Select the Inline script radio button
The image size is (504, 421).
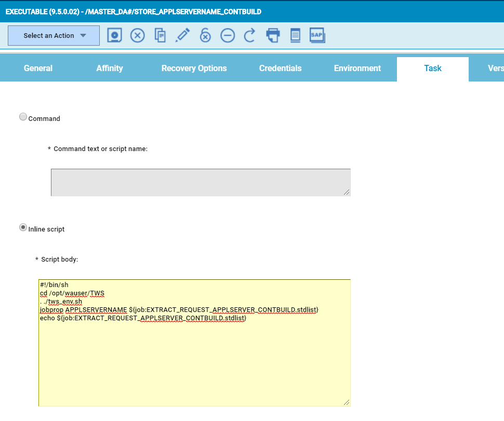coord(23,228)
